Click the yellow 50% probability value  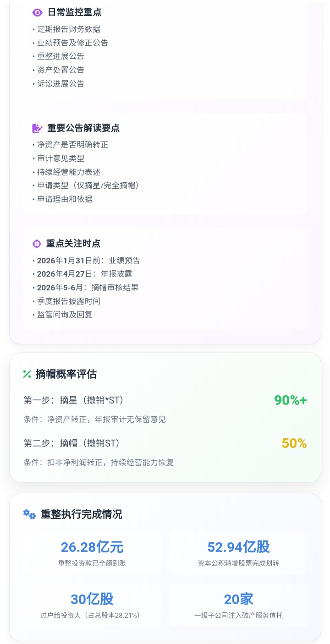[x=294, y=443]
